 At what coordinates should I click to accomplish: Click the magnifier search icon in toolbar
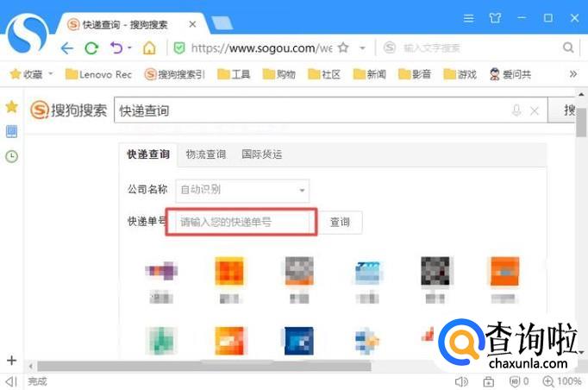(x=568, y=47)
